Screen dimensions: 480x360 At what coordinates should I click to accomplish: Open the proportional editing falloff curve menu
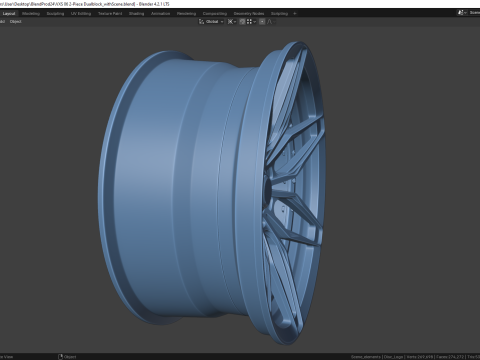coord(271,22)
